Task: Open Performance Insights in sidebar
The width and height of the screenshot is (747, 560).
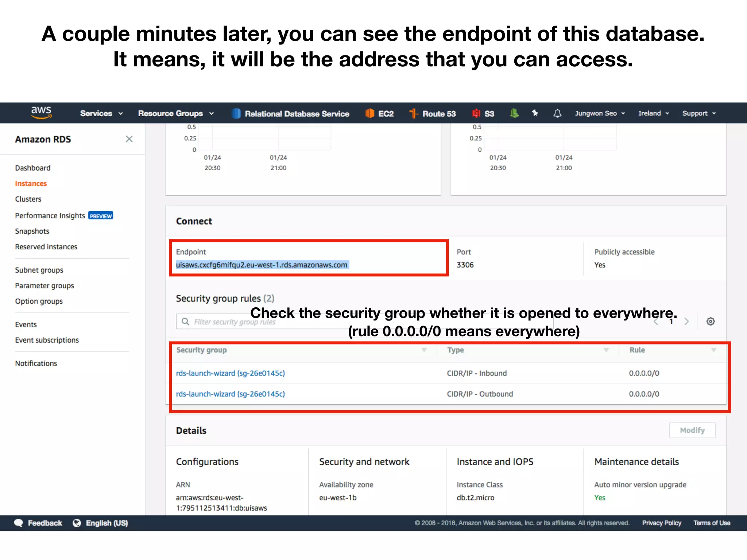Action: pyautogui.click(x=50, y=215)
